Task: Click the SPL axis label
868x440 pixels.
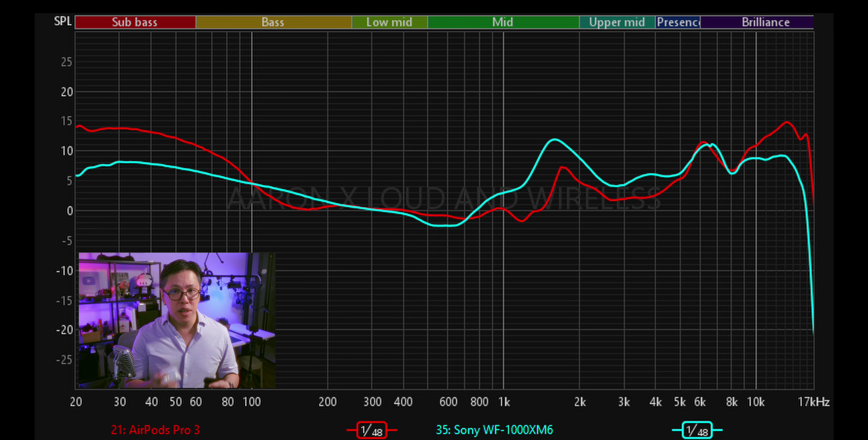Action: [x=63, y=21]
